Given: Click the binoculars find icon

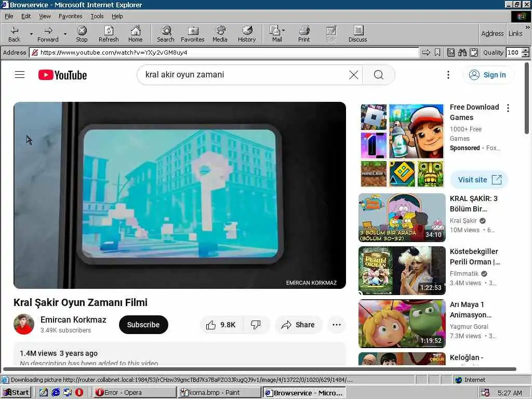Looking at the screenshot, I should point(462,52).
